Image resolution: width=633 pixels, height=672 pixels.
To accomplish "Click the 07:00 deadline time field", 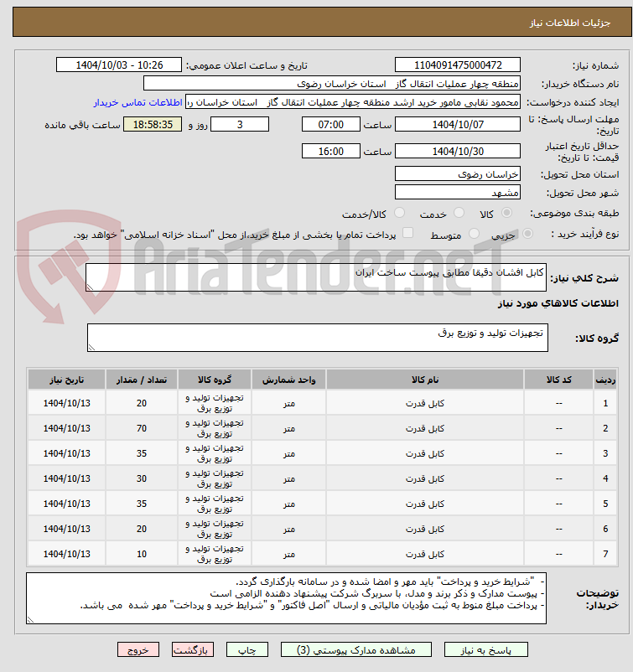I will pos(331,124).
